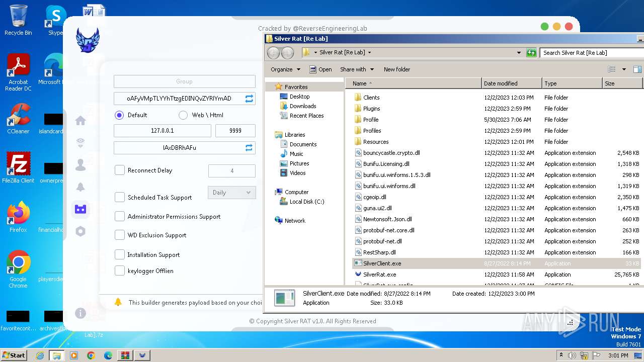
Task: Enable Scheduled Task Support checkbox
Action: [120, 197]
